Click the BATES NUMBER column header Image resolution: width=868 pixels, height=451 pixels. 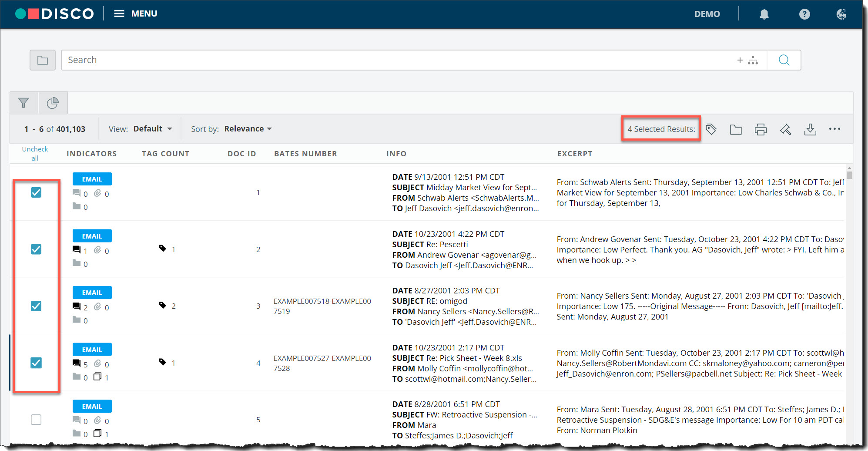click(306, 154)
